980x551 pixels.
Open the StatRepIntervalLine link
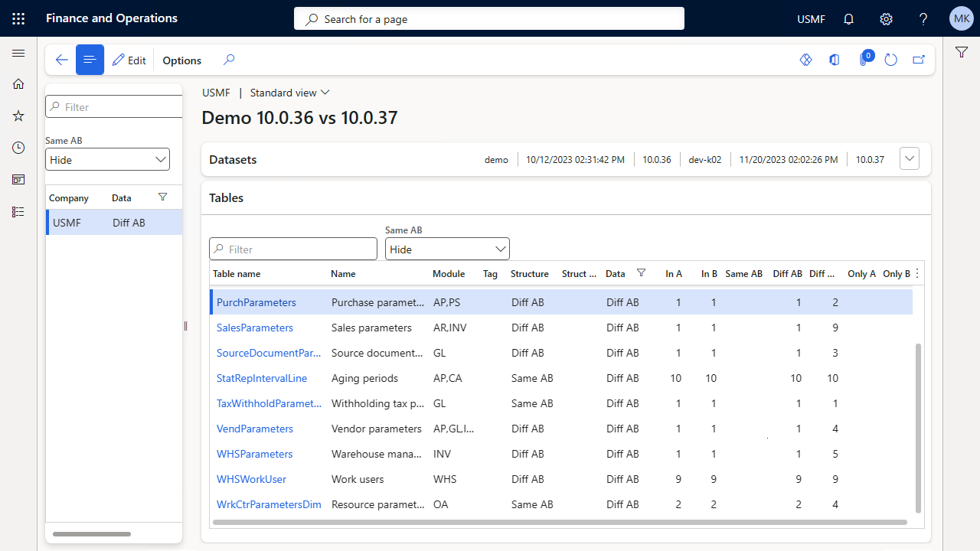click(262, 378)
